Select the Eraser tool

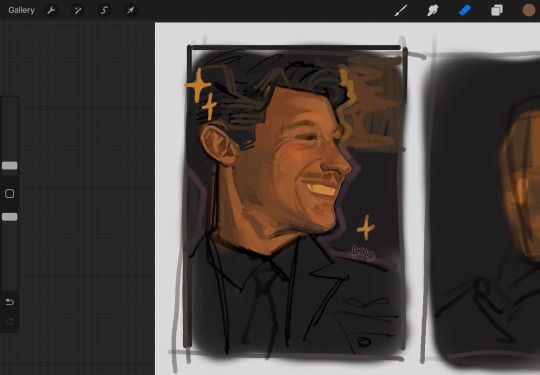click(x=465, y=10)
